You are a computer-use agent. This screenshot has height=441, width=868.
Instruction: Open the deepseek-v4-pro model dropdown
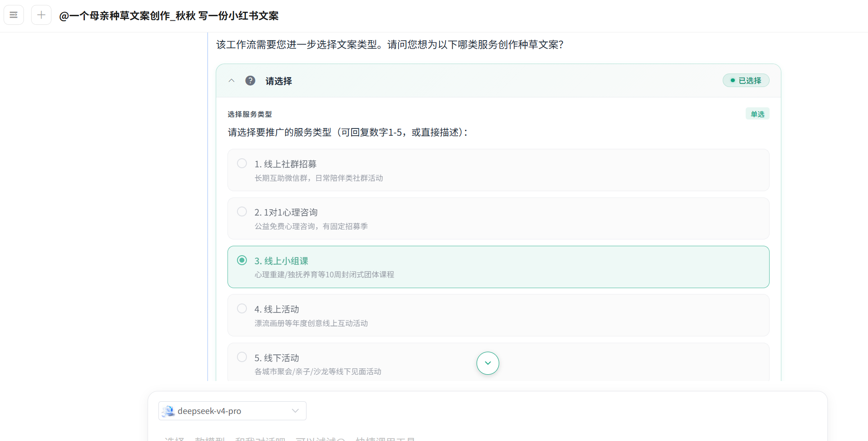[232, 411]
